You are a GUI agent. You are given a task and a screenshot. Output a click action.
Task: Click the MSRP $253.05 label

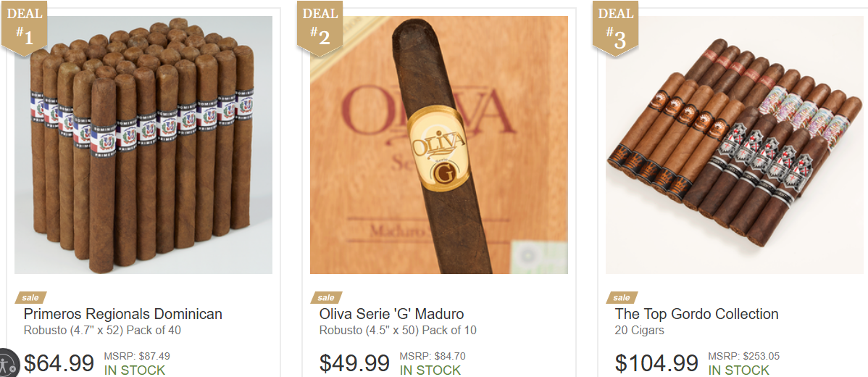point(743,357)
